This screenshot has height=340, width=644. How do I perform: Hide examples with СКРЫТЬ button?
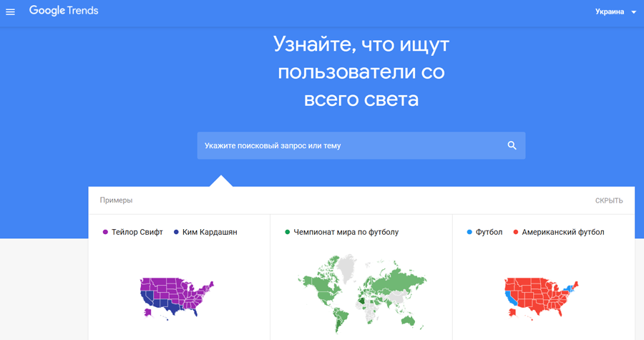(x=609, y=201)
